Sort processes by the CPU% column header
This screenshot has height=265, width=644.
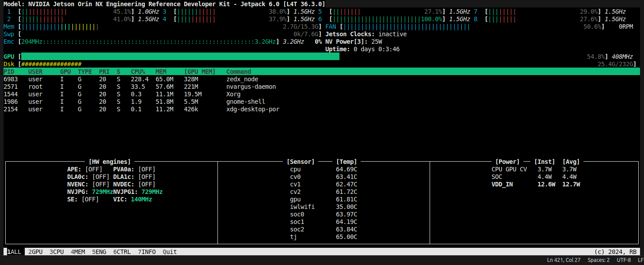[138, 72]
